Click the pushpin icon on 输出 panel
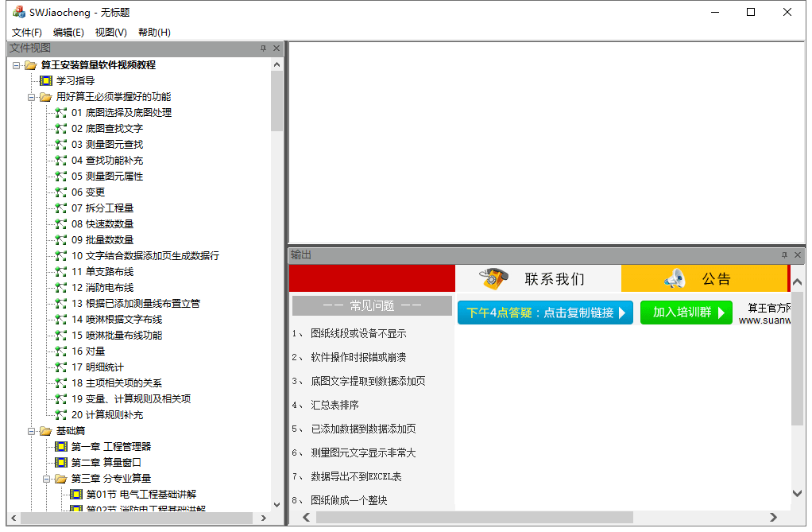Image resolution: width=812 pixels, height=532 pixels. point(784,255)
